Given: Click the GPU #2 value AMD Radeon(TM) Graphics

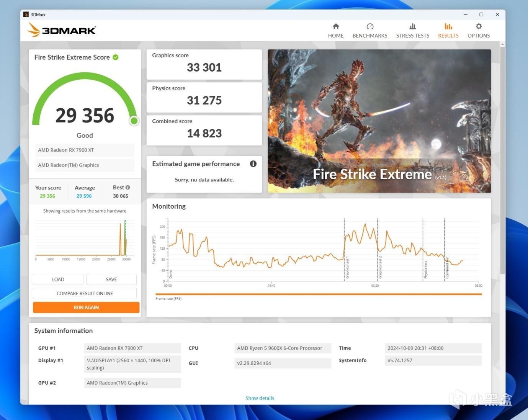Looking at the screenshot, I should [x=132, y=383].
